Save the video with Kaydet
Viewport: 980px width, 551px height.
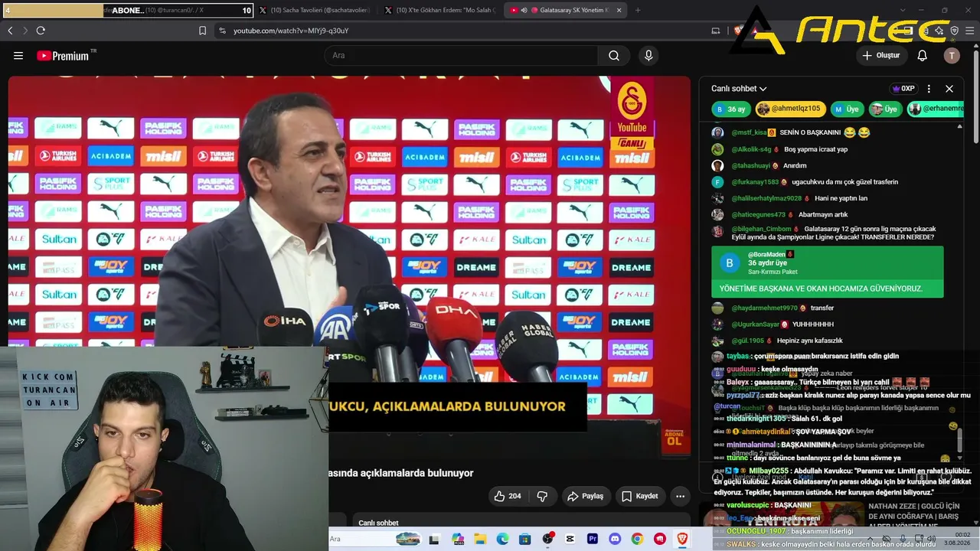[x=639, y=496]
